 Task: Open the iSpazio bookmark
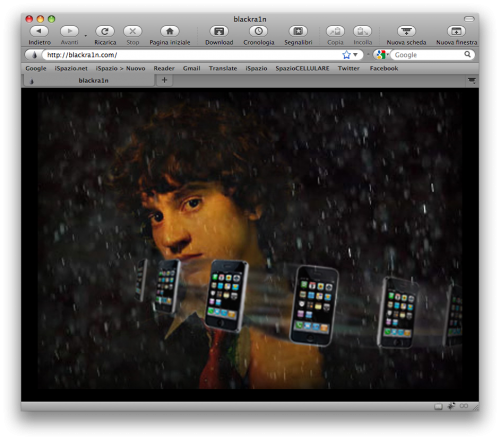coord(256,68)
